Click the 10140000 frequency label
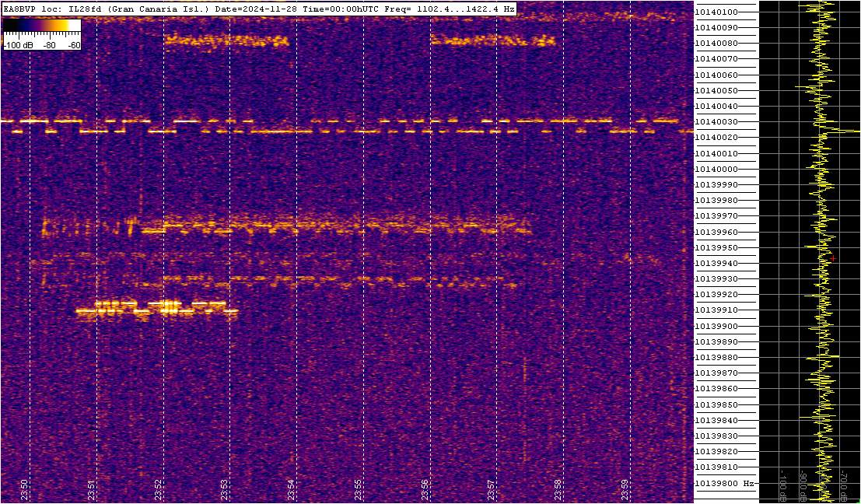Image resolution: width=861 pixels, height=504 pixels. pos(716,169)
